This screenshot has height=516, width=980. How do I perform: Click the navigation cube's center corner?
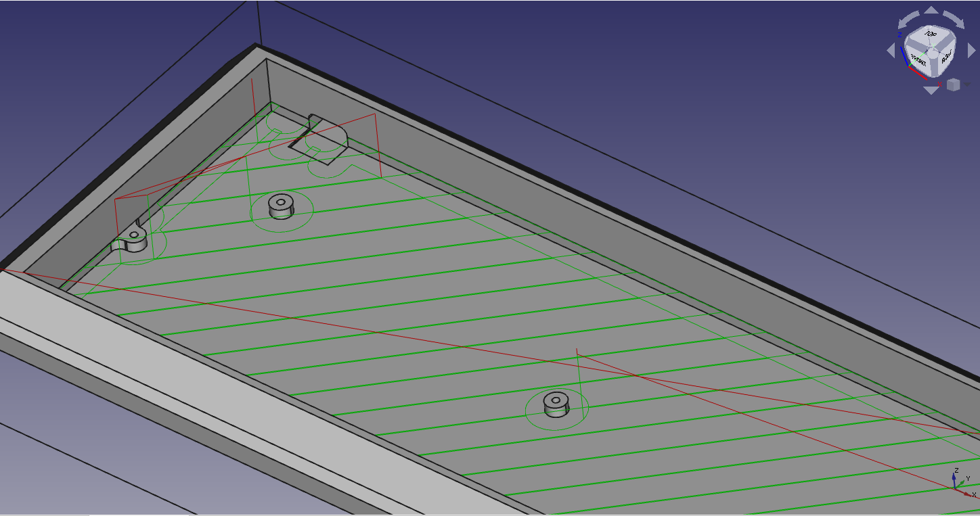click(933, 53)
